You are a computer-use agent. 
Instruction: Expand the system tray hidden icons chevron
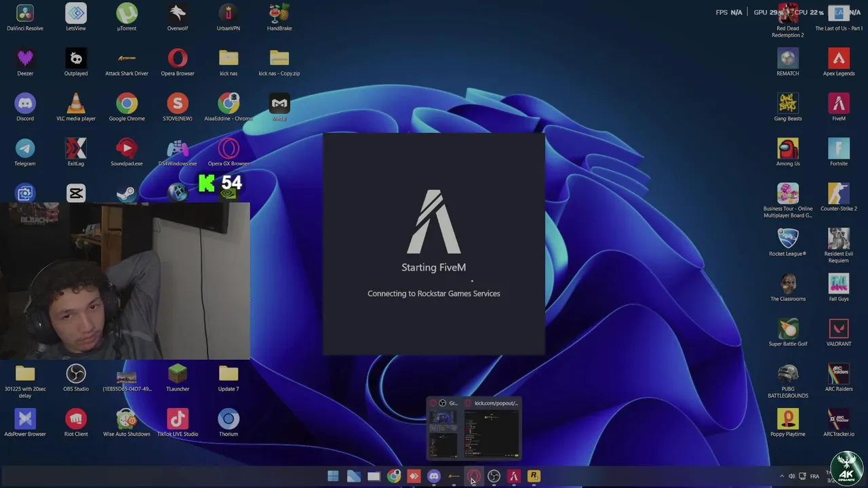coord(781,476)
